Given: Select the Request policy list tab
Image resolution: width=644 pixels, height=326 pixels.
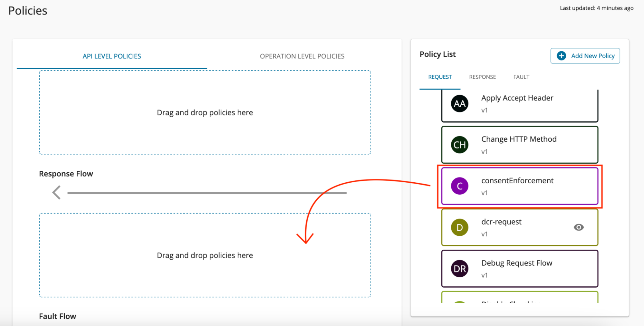Looking at the screenshot, I should coord(440,77).
